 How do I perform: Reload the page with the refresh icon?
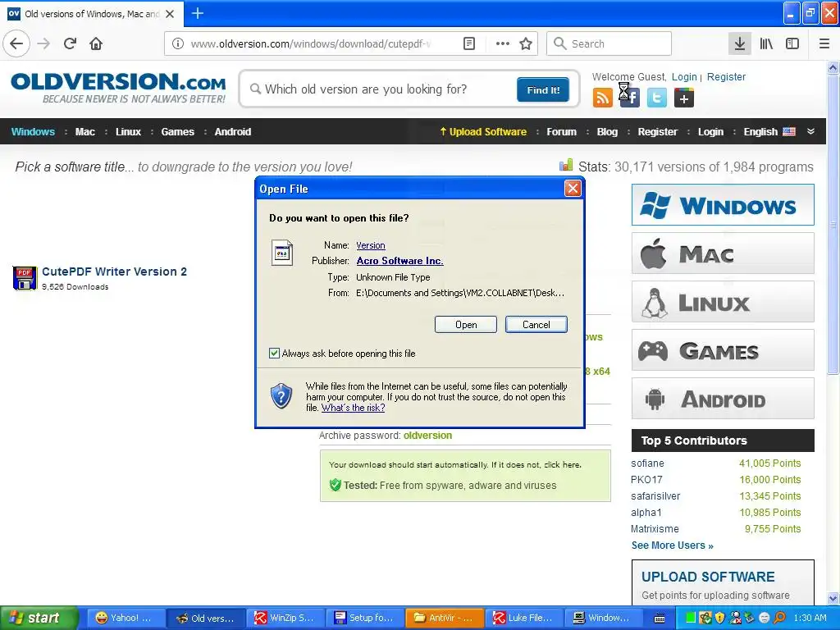point(70,43)
